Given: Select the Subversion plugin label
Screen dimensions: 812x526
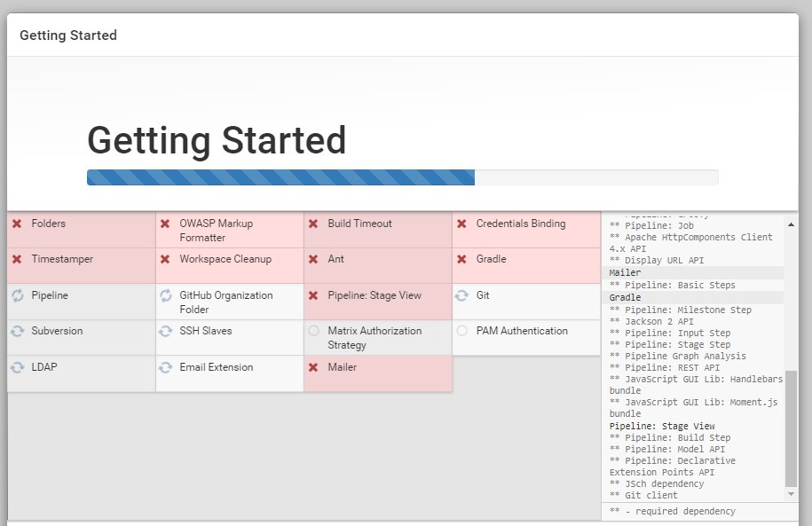Looking at the screenshot, I should [57, 331].
